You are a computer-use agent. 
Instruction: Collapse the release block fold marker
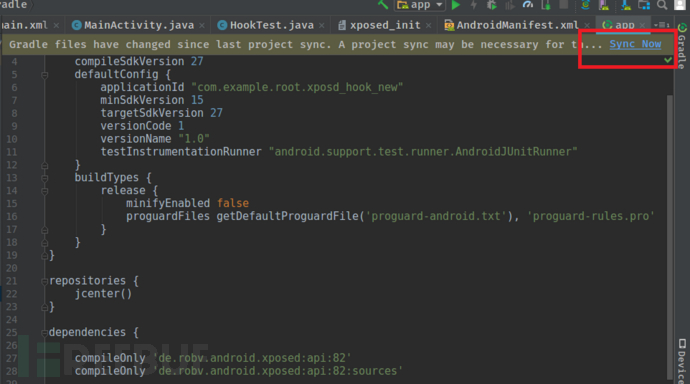pos(44,191)
